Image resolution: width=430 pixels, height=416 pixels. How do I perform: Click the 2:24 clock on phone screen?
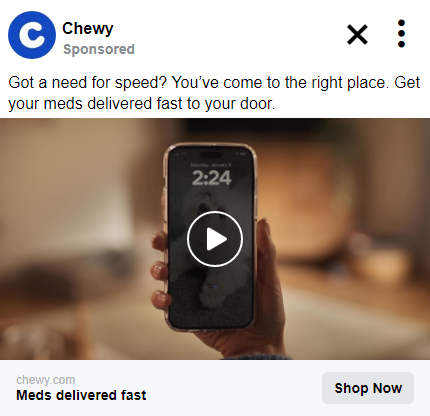pyautogui.click(x=211, y=178)
